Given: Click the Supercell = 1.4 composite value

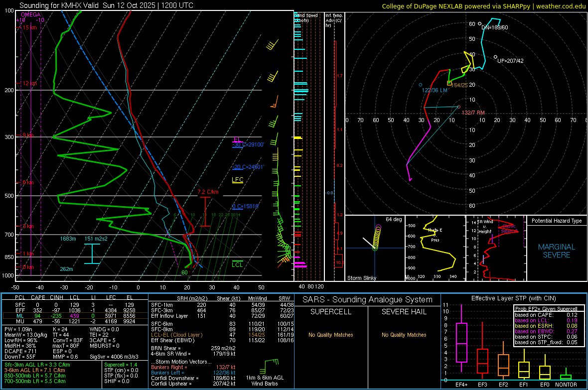Looking at the screenshot, I should 121,365.
